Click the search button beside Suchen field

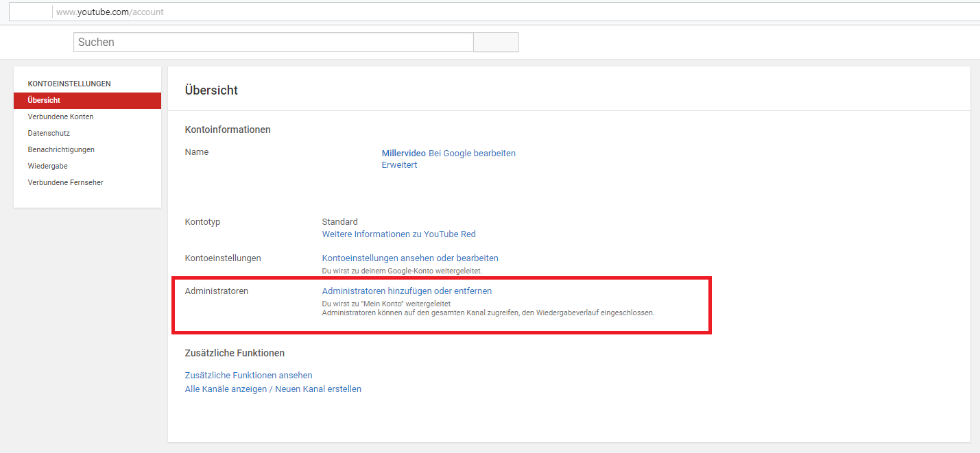pos(496,42)
